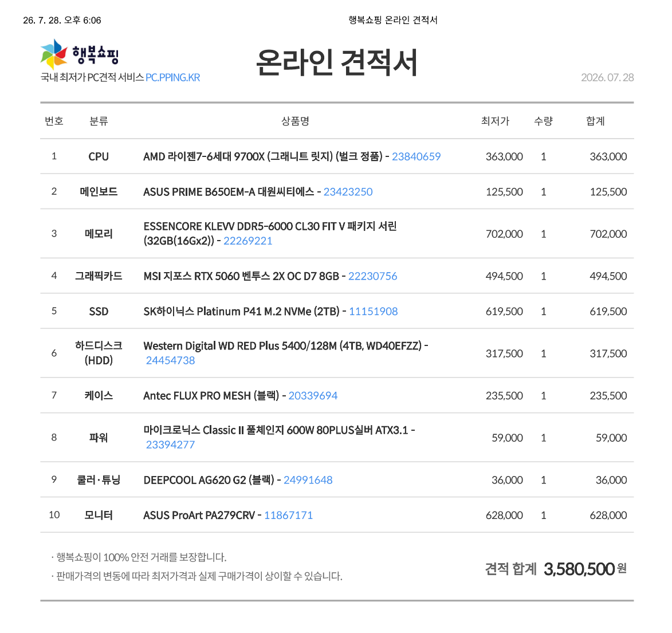The width and height of the screenshot is (672, 633).
Task: Click the 상품명 column header
Action: coord(295,121)
